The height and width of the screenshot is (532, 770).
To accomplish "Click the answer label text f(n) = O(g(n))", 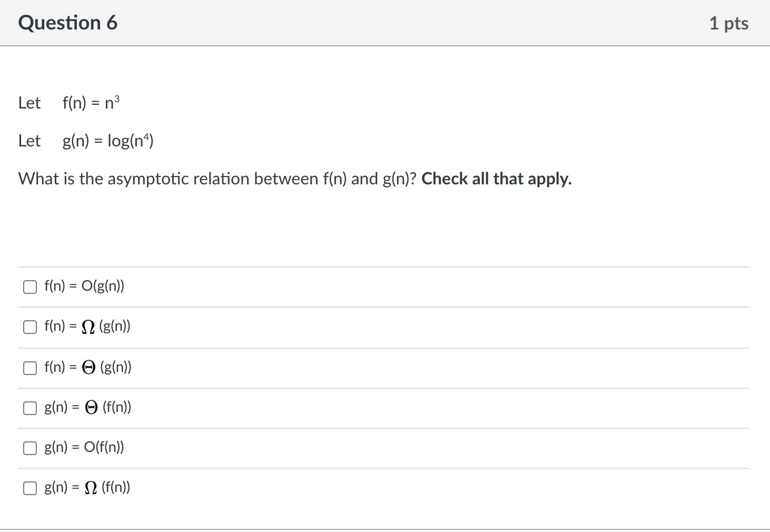I will pos(84,287).
